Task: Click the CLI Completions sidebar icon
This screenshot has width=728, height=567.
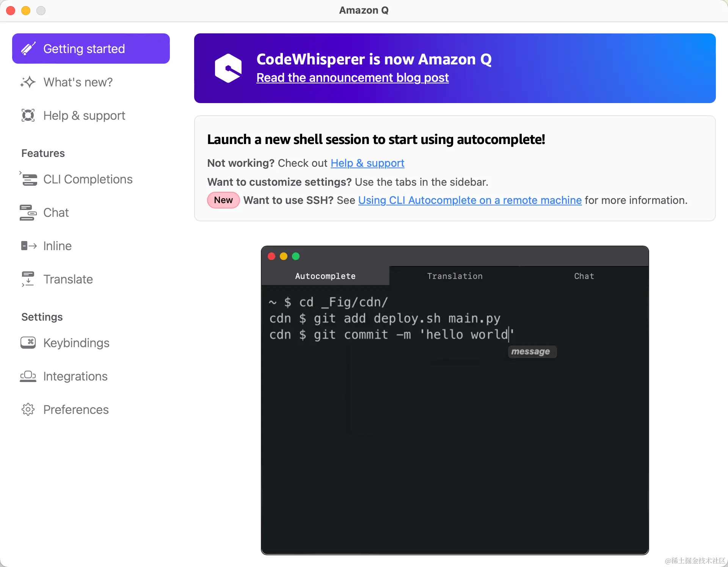Action: tap(29, 179)
